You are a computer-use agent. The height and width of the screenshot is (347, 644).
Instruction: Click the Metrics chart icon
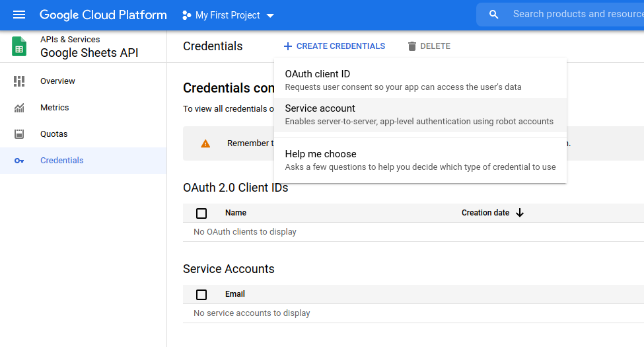click(19, 108)
